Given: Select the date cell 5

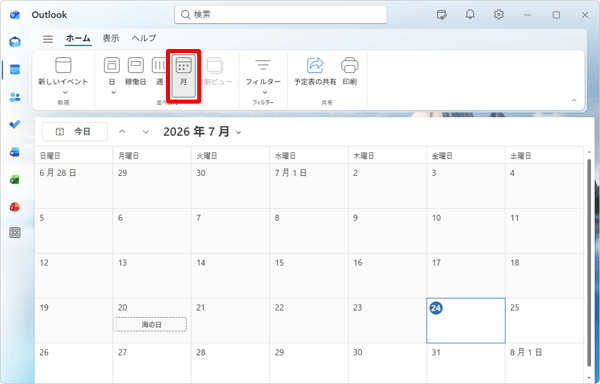Looking at the screenshot, I should [x=73, y=231].
